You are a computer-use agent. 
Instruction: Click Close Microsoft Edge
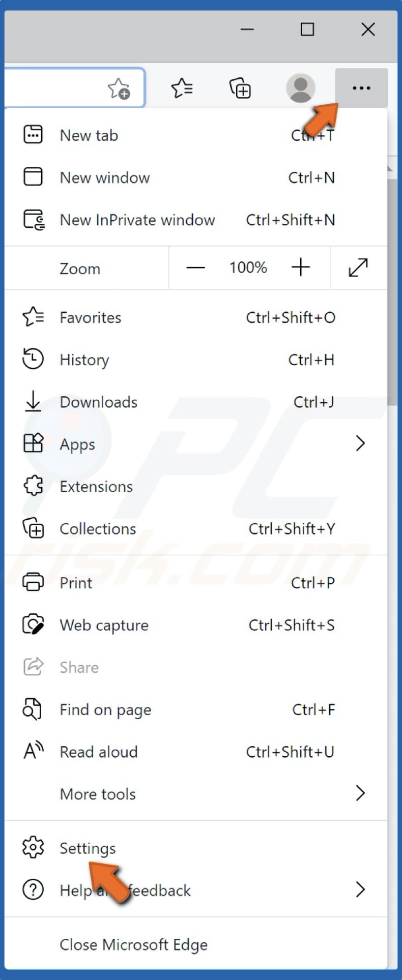pyautogui.click(x=134, y=944)
